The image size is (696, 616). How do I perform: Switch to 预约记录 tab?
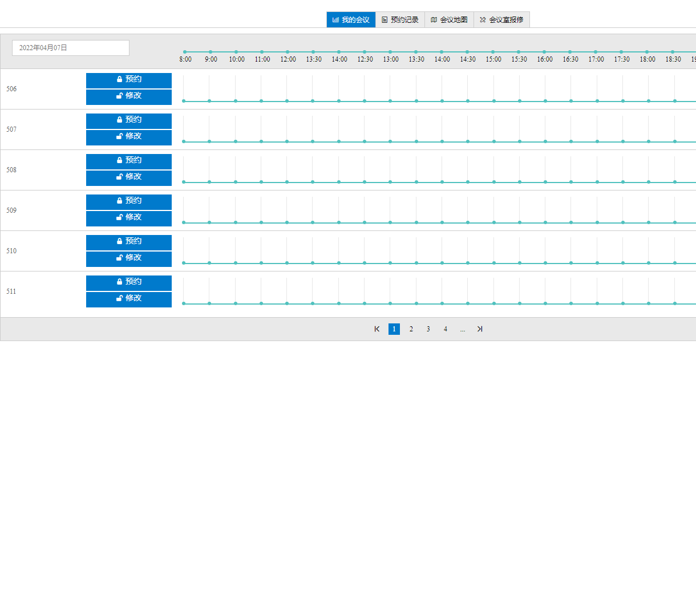400,20
